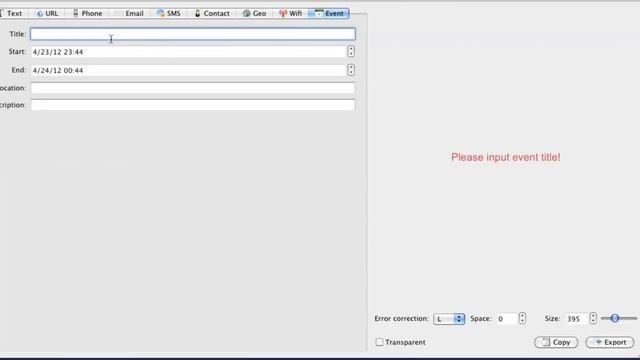The image size is (640, 360).
Task: Focus the event Title field
Action: click(193, 34)
